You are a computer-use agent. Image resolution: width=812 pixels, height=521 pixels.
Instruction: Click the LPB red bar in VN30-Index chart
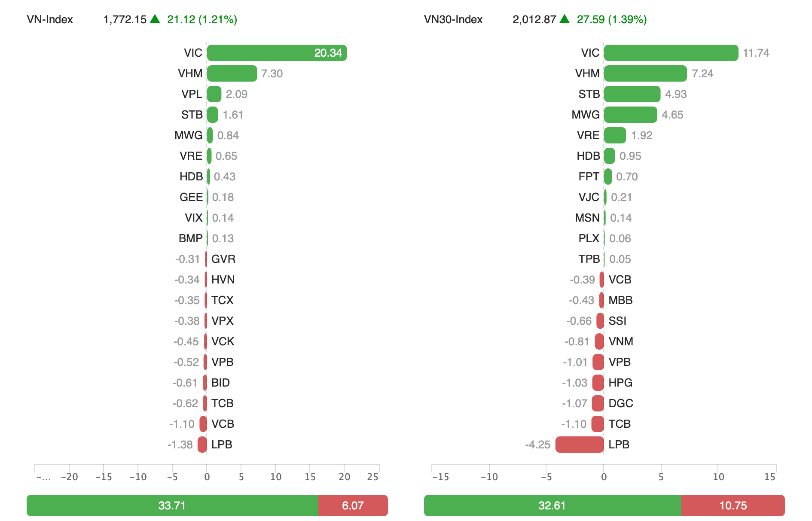(580, 445)
